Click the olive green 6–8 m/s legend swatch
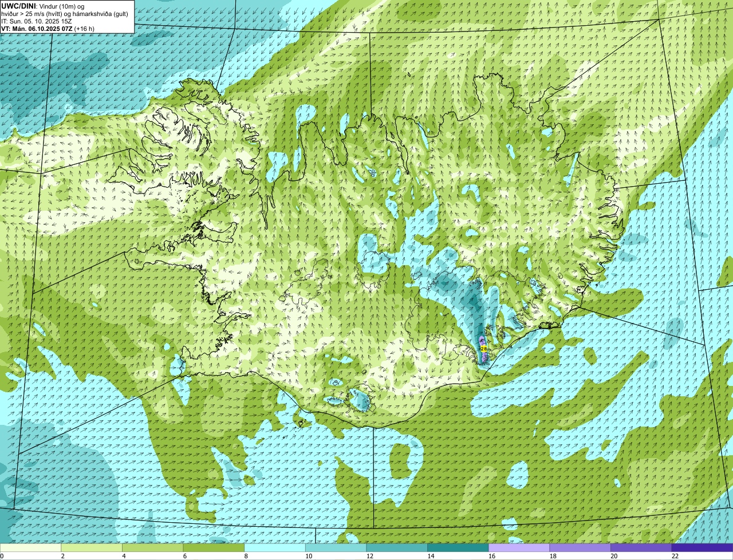 coord(214,548)
